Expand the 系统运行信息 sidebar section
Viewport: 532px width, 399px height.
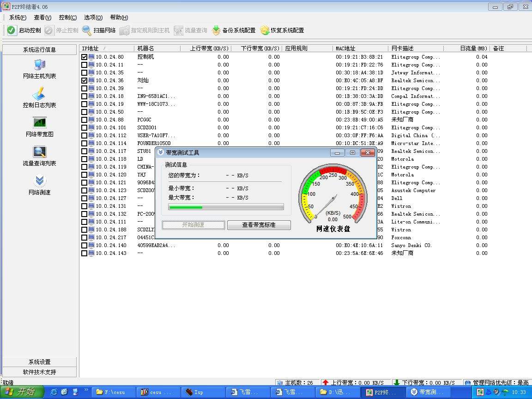click(x=39, y=49)
